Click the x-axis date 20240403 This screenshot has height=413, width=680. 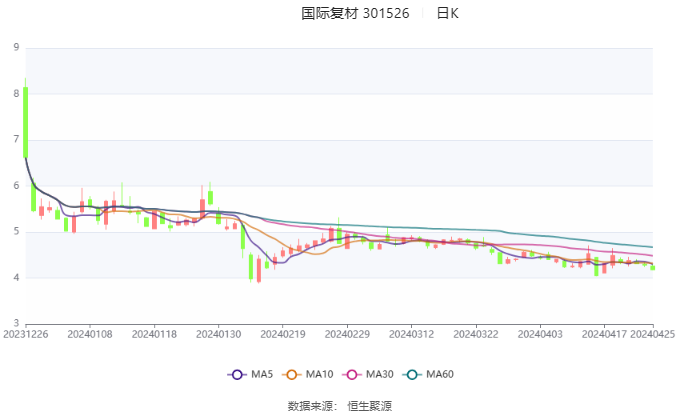(540, 334)
